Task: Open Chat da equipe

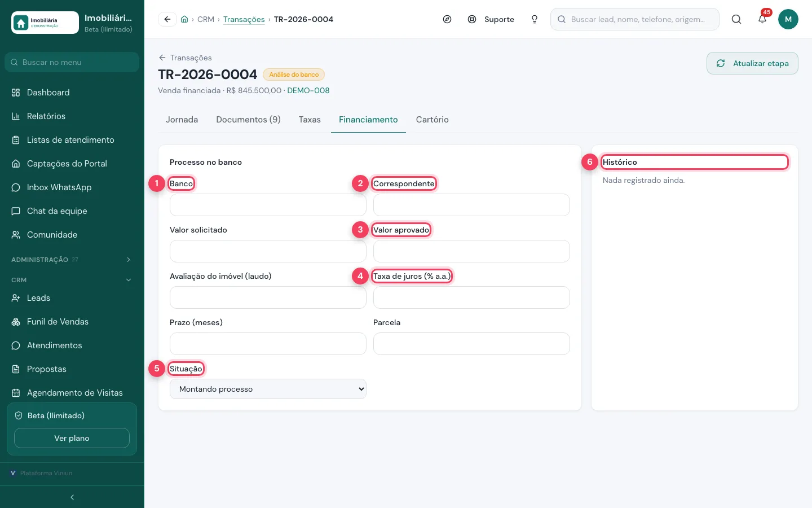Action: point(72,211)
